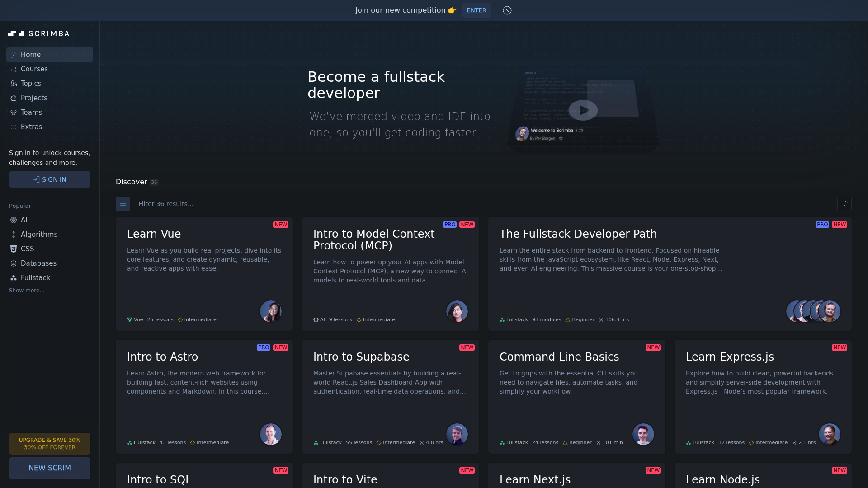Click the Scrimba logo
868x488 pixels.
(38, 33)
